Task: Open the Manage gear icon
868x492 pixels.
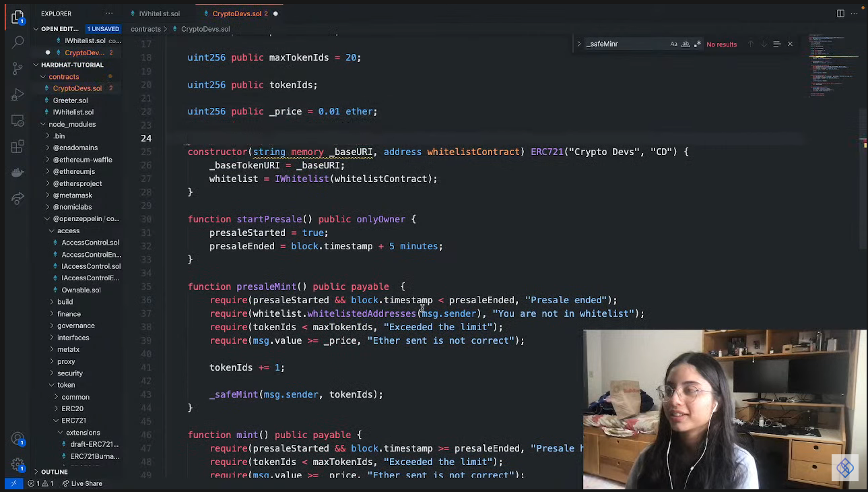Action: 18,465
